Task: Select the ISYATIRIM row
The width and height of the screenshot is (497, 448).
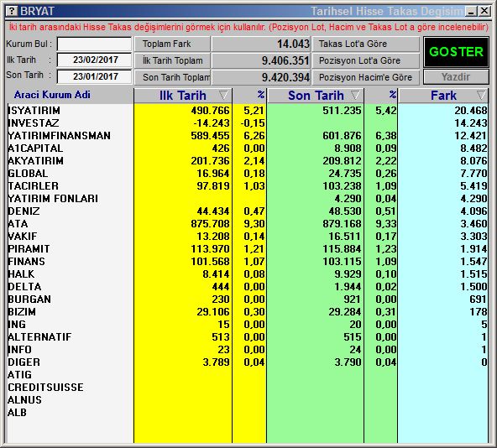Action: [x=247, y=111]
